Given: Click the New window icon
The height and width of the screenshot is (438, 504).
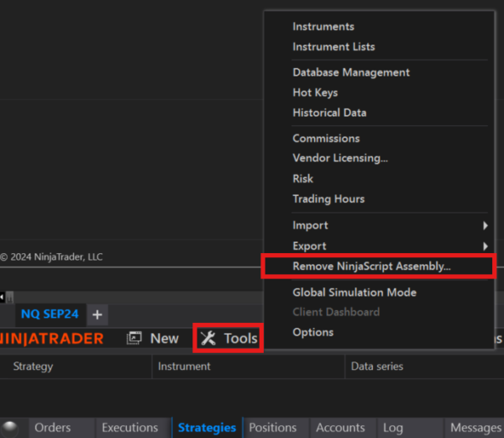Looking at the screenshot, I should tap(134, 338).
